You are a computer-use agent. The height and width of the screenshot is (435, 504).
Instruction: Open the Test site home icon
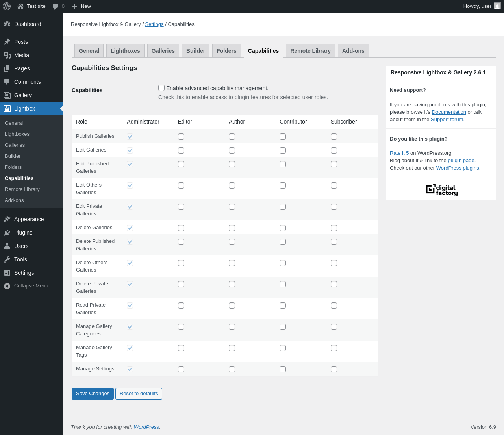tap(20, 6)
